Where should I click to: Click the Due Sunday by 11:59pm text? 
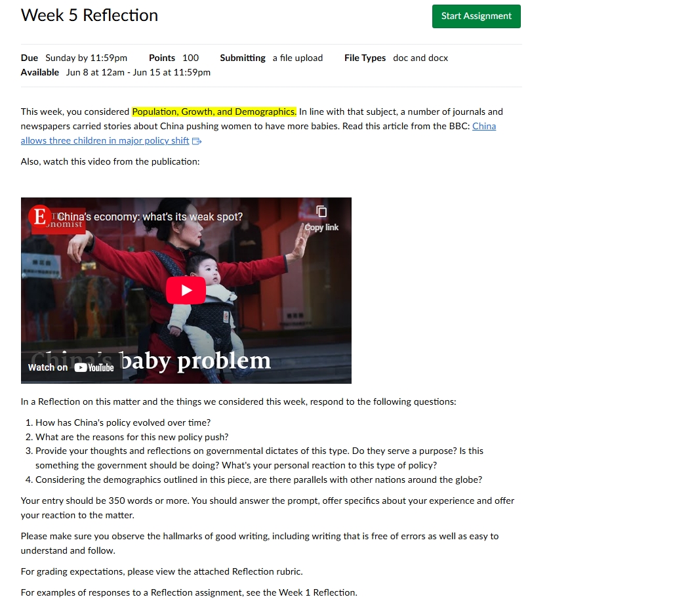(74, 58)
